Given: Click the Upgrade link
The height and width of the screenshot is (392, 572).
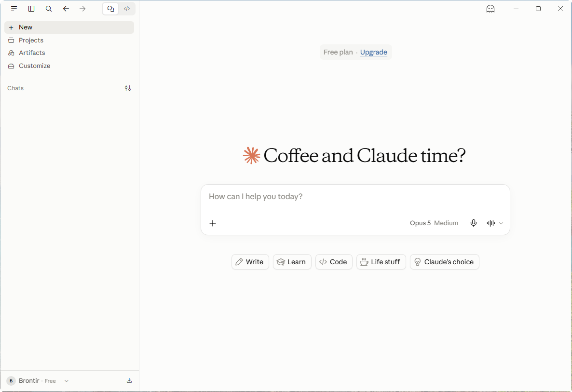Looking at the screenshot, I should 374,52.
